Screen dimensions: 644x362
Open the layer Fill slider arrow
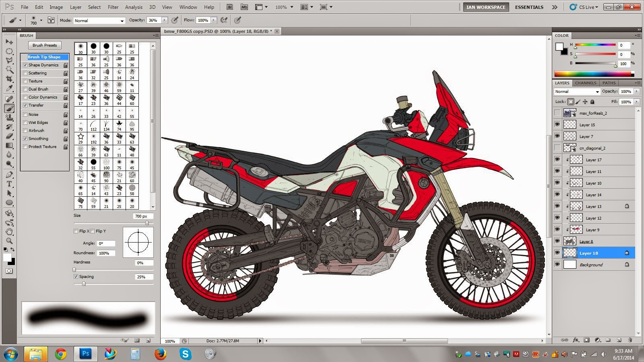tap(636, 102)
